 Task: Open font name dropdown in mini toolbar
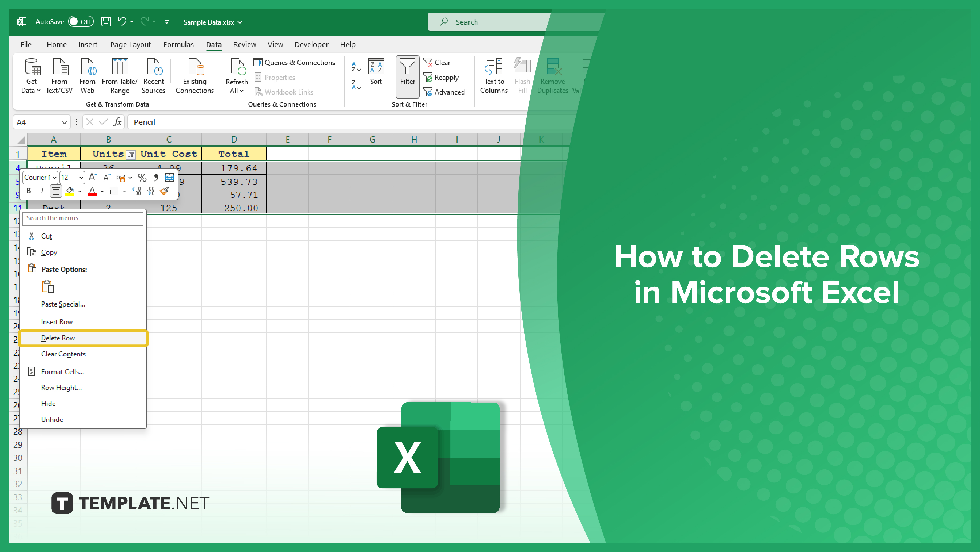[x=54, y=178]
